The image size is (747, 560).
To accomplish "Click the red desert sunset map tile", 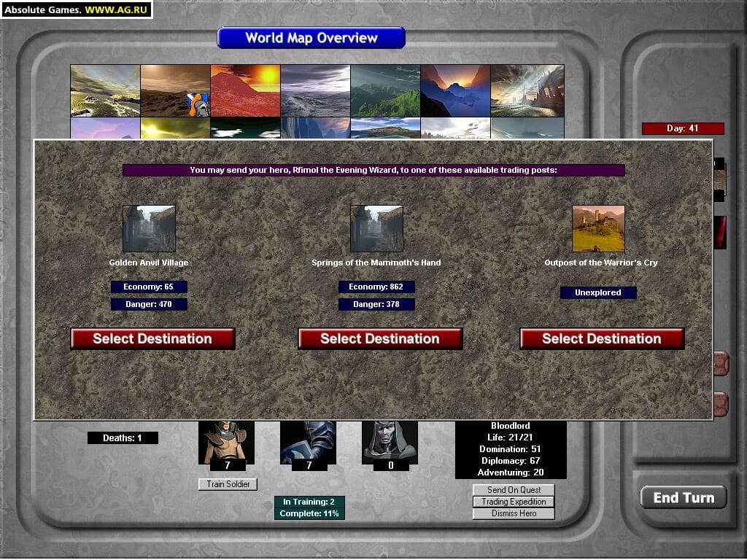I will pyautogui.click(x=245, y=90).
